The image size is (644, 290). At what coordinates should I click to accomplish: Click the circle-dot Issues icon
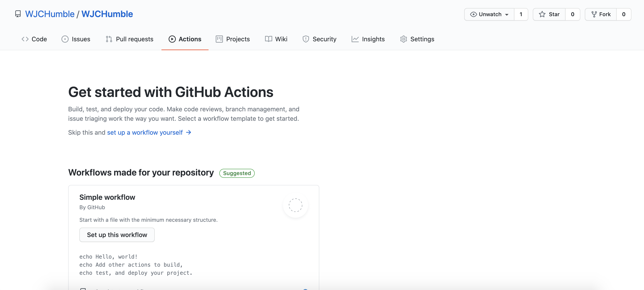point(65,39)
